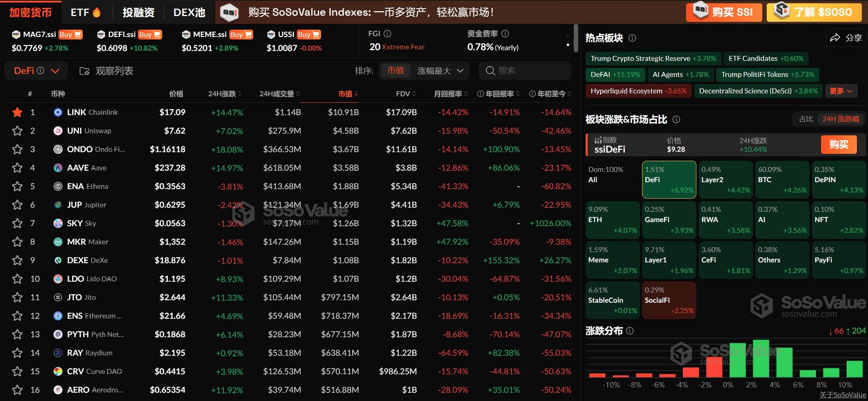Open the 资金费率 info icon
Screen dimensions: 868x401
coord(505,34)
